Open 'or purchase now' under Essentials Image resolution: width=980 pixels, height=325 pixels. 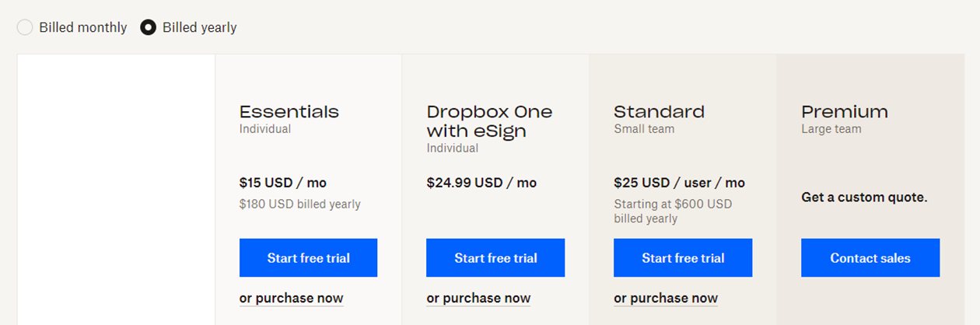point(291,298)
